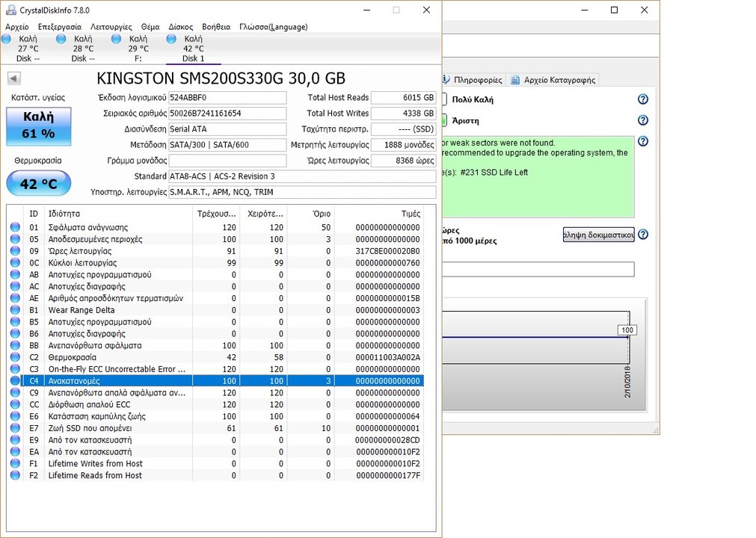
Task: Click status orb for Lifetime Writes from Host
Action: 15,463
